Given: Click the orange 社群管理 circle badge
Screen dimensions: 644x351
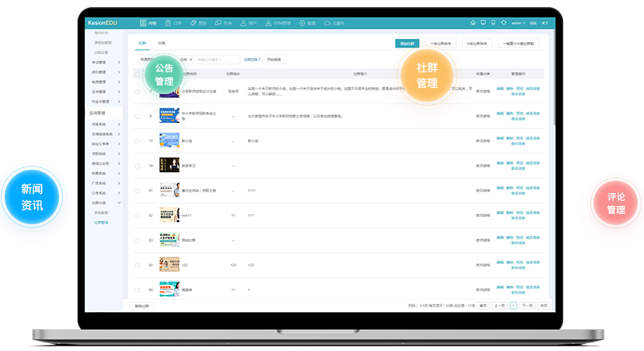Looking at the screenshot, I should pos(426,75).
